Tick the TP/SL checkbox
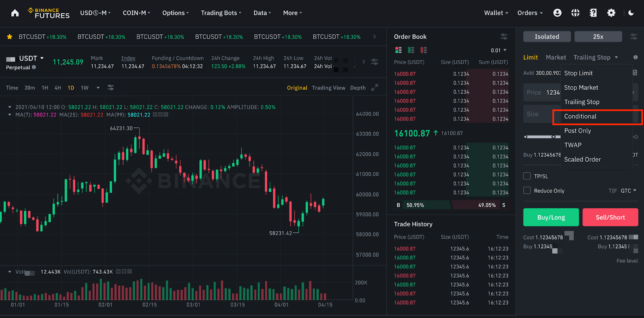Viewport: 644px width, 318px height. [527, 176]
